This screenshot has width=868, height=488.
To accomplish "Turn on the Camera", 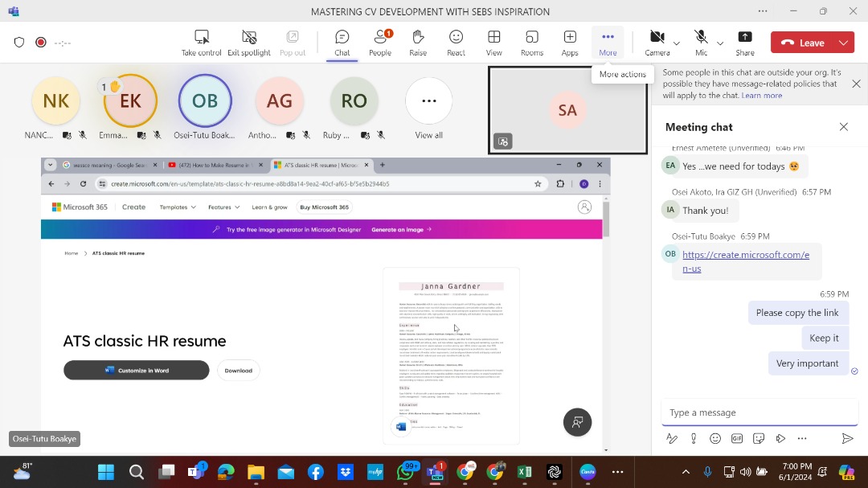I will tap(657, 38).
